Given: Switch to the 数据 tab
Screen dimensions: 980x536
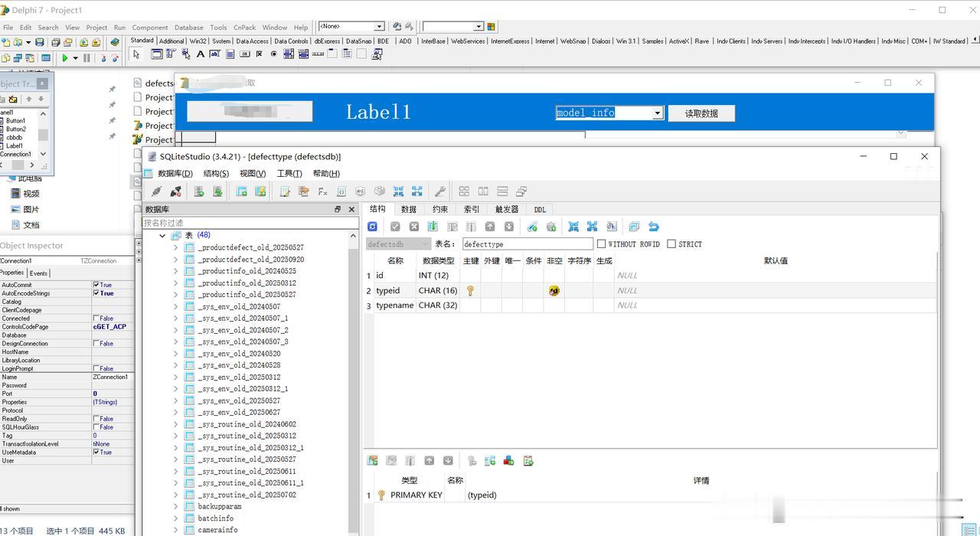Looking at the screenshot, I should pyautogui.click(x=409, y=209).
